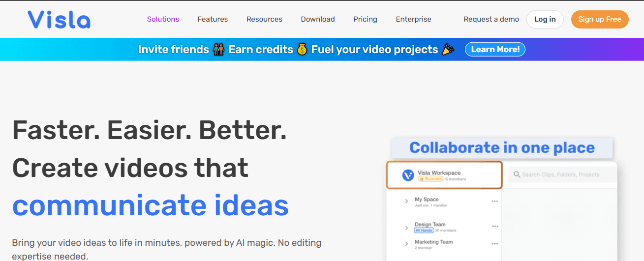This screenshot has height=261, width=644.
Task: Click the magnifier icon in the search box
Action: click(x=517, y=174)
